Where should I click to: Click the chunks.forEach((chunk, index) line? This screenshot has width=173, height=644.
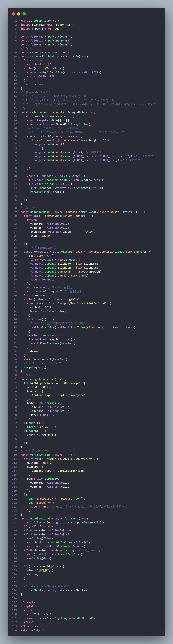(x=54, y=136)
